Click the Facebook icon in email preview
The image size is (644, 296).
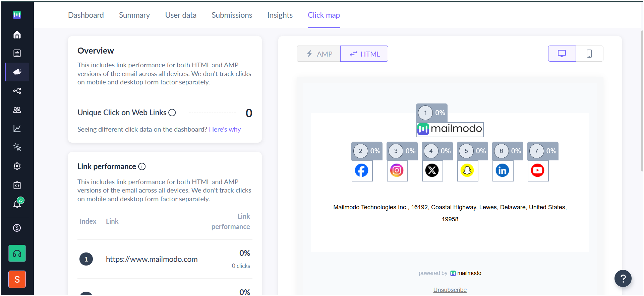click(x=362, y=170)
